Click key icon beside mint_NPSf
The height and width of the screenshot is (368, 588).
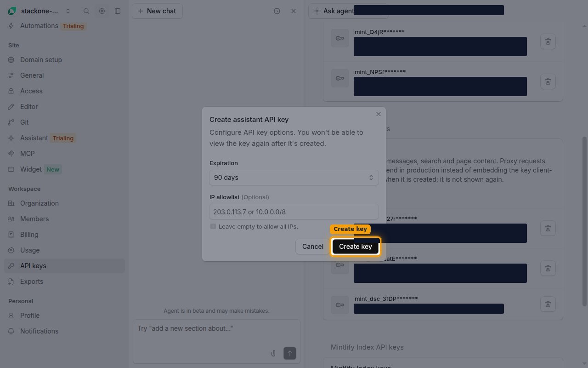[340, 78]
